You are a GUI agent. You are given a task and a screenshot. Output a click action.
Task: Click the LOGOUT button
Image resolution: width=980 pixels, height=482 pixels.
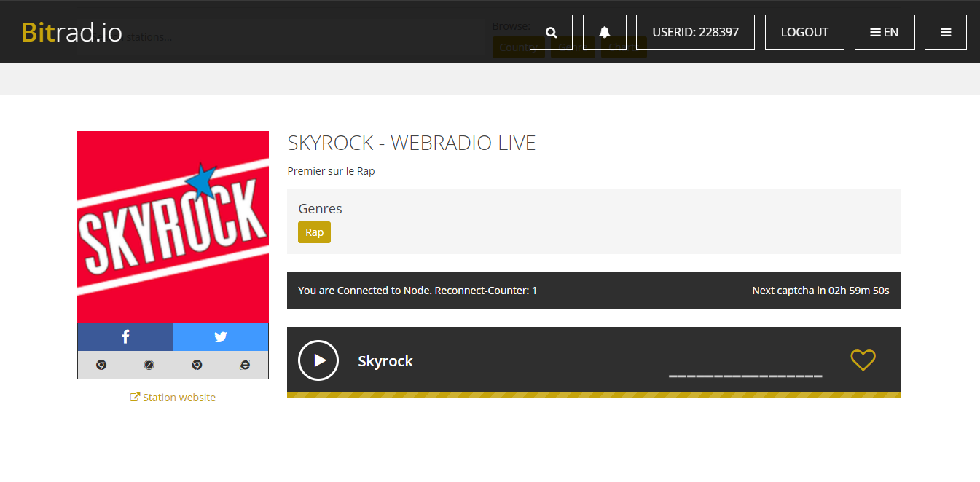click(804, 32)
